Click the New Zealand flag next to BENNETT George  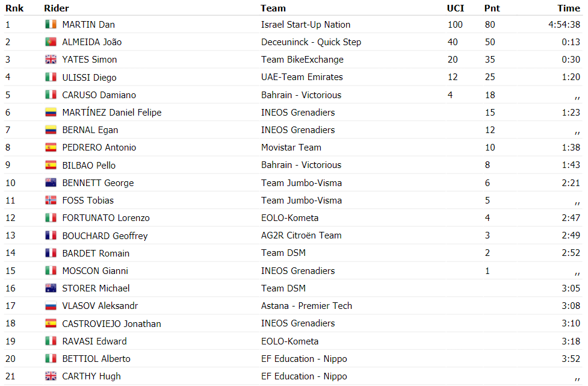[51, 182]
